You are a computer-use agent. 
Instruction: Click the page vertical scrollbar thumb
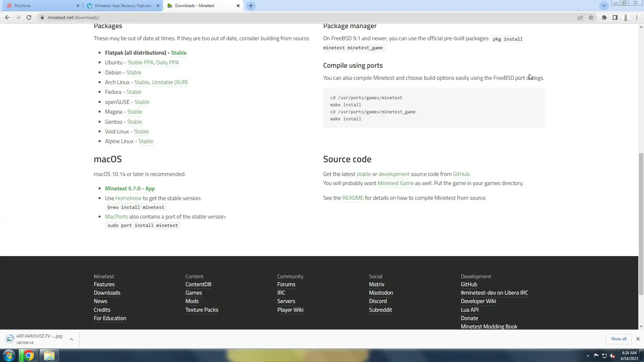[641, 225]
